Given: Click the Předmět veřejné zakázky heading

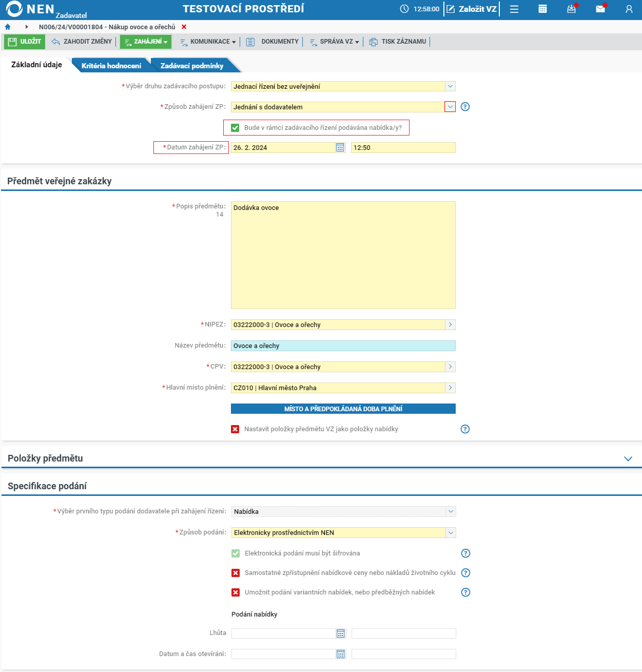Looking at the screenshot, I should 60,181.
